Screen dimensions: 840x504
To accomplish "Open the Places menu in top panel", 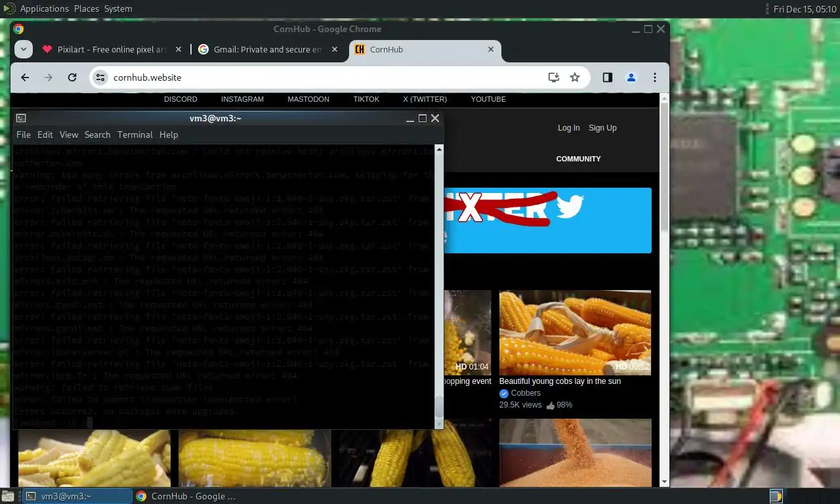I will tap(87, 9).
